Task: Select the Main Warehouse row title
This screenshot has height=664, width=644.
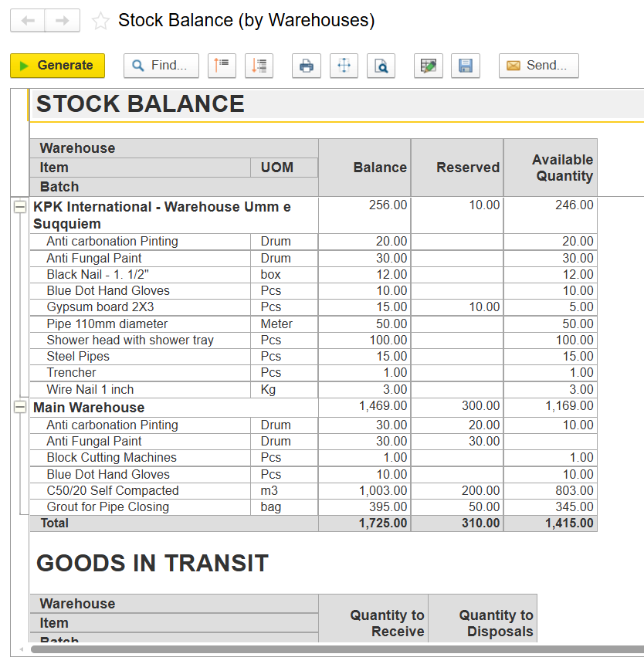Action: [x=89, y=408]
